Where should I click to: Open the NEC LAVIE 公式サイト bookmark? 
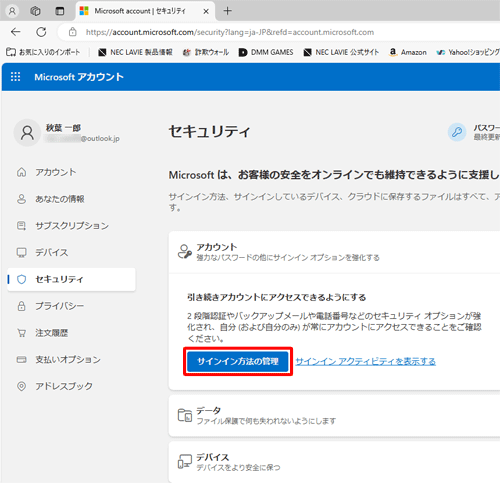(341, 52)
